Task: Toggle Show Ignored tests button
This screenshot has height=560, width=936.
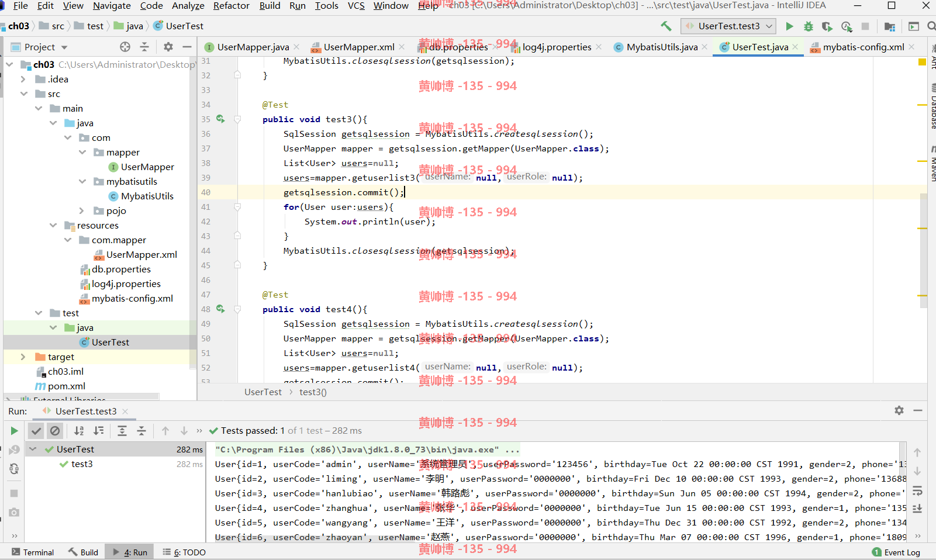Action: click(x=55, y=431)
